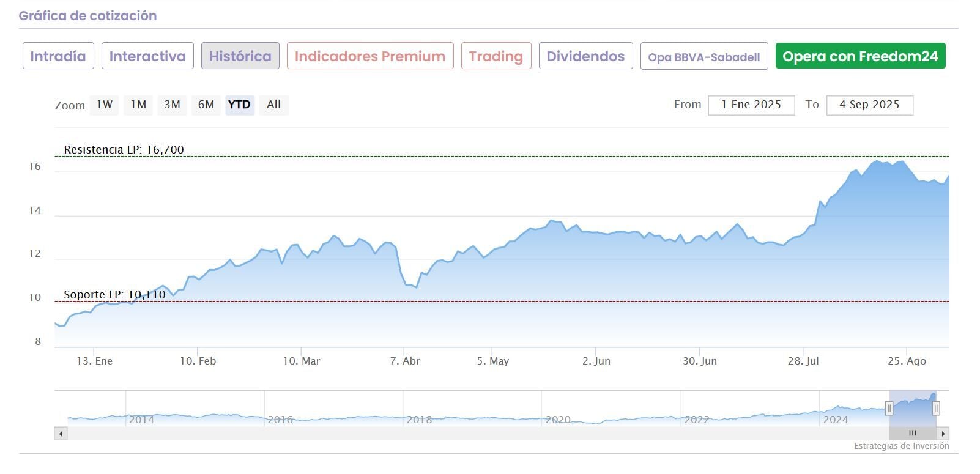Viewport: 980px width, 474px height.
Task: Go to the Trading tab
Action: pos(496,56)
